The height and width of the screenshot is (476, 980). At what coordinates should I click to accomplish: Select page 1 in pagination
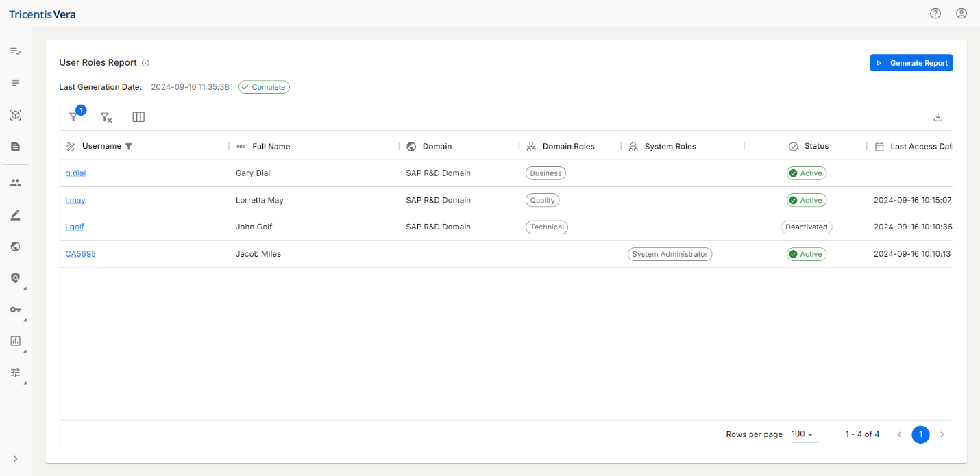click(920, 434)
